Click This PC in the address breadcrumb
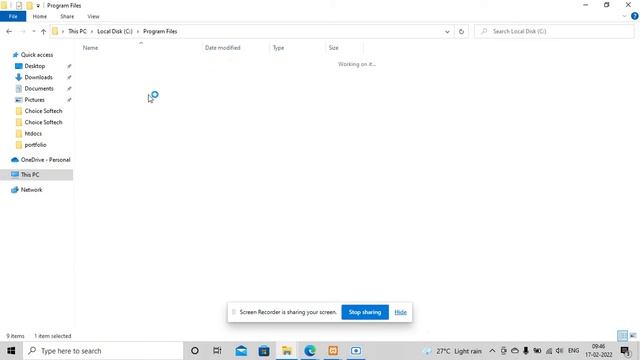 tap(77, 31)
